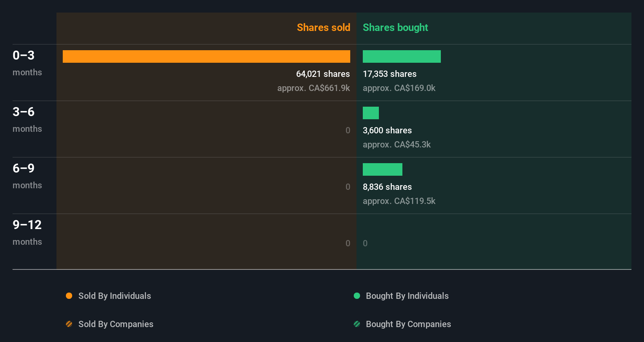
Task: Click the zero shares sold in 6–9 months
Action: pos(347,187)
